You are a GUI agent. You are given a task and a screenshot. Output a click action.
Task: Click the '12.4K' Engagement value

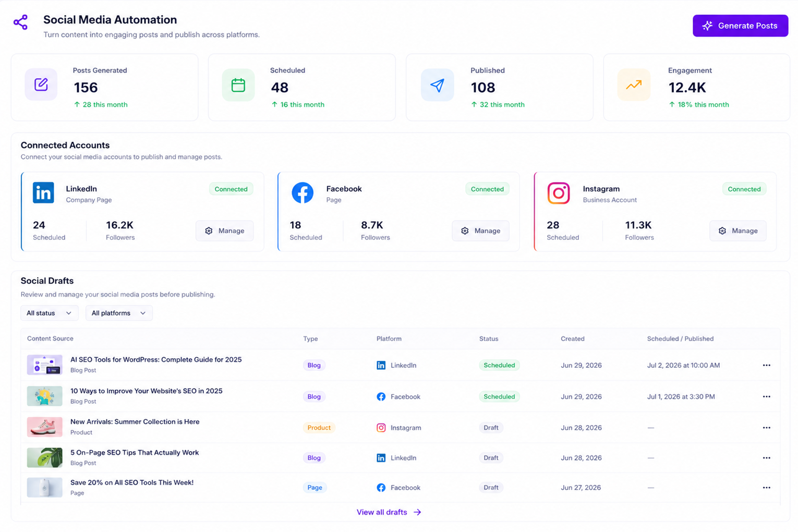[687, 88]
